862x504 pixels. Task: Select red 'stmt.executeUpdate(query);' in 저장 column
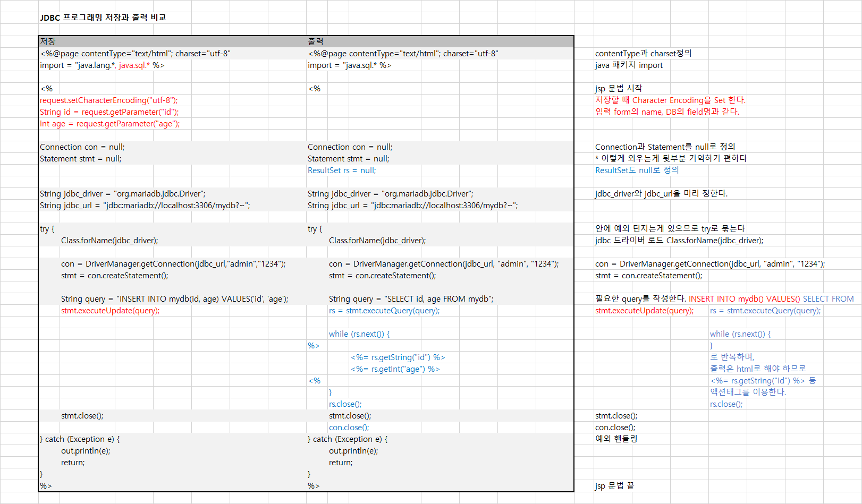click(111, 310)
